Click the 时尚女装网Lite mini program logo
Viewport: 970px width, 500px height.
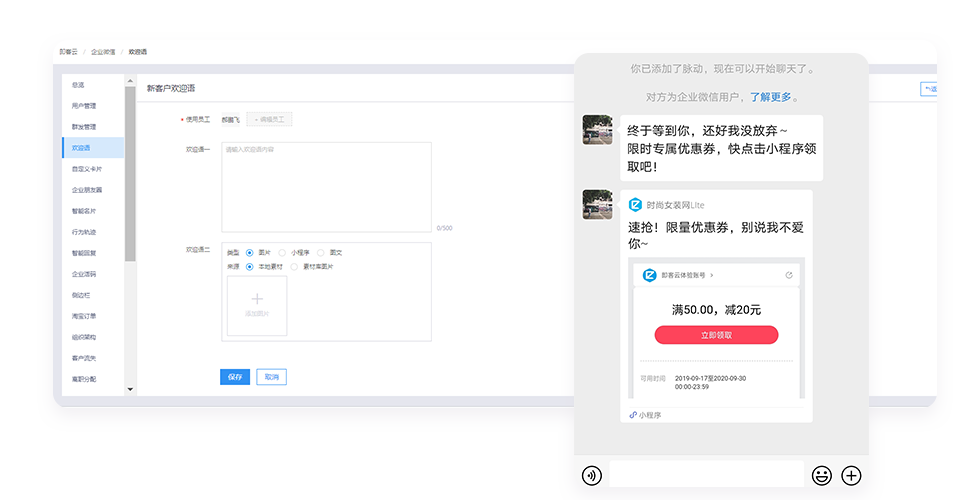(x=635, y=204)
